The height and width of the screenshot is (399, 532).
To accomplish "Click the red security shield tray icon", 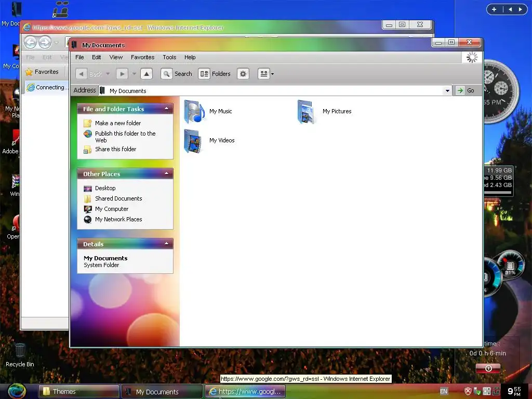I will [468, 391].
